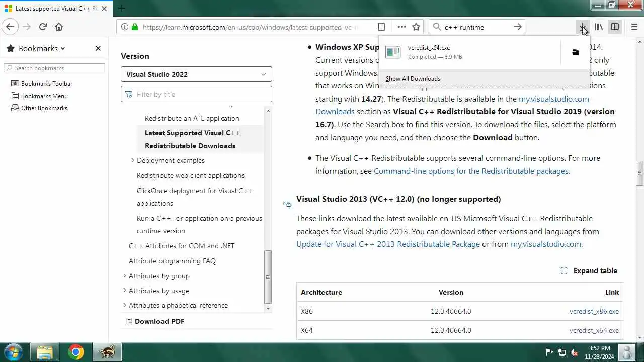The height and width of the screenshot is (362, 644).
Task: Open Visual Studio 2022 version dropdown
Action: tap(196, 74)
